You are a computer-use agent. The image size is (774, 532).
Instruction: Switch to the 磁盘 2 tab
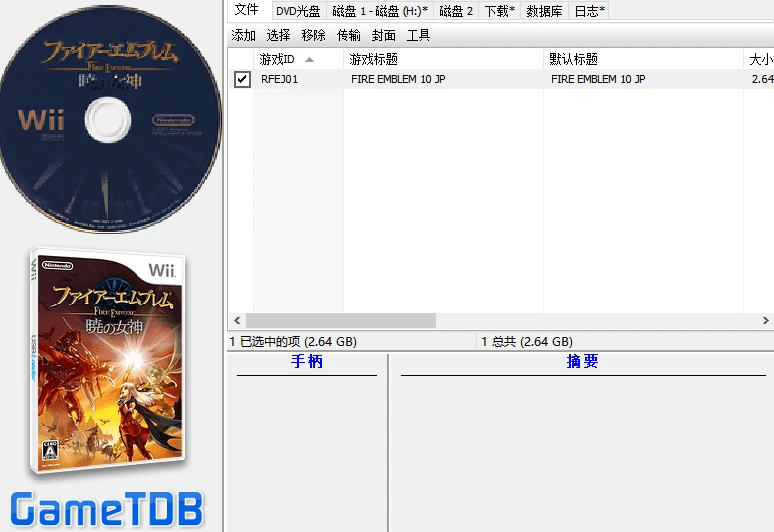point(456,11)
